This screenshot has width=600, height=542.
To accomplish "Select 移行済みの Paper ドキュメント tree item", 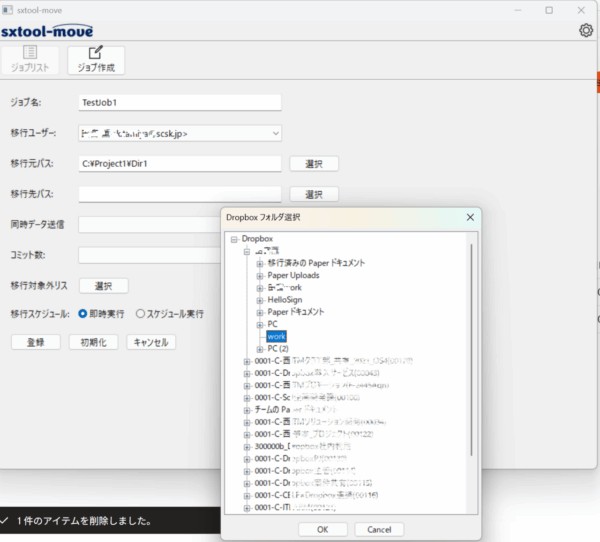I will coord(316,263).
